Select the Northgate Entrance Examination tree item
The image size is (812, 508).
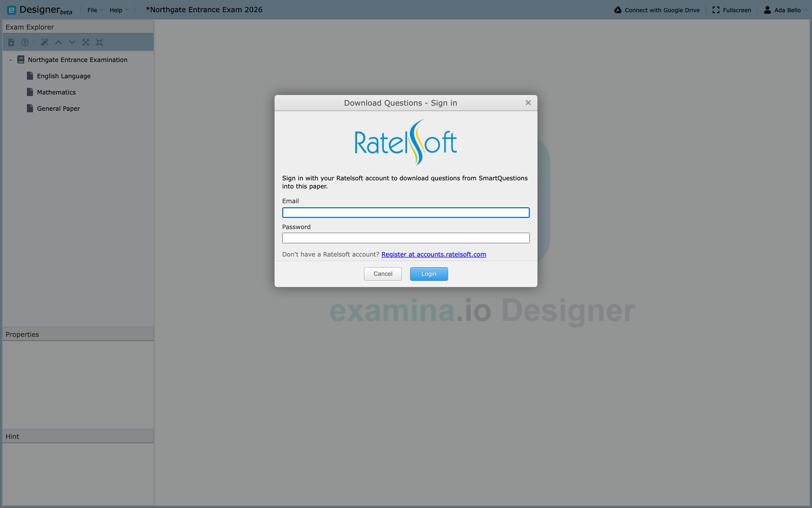point(78,60)
